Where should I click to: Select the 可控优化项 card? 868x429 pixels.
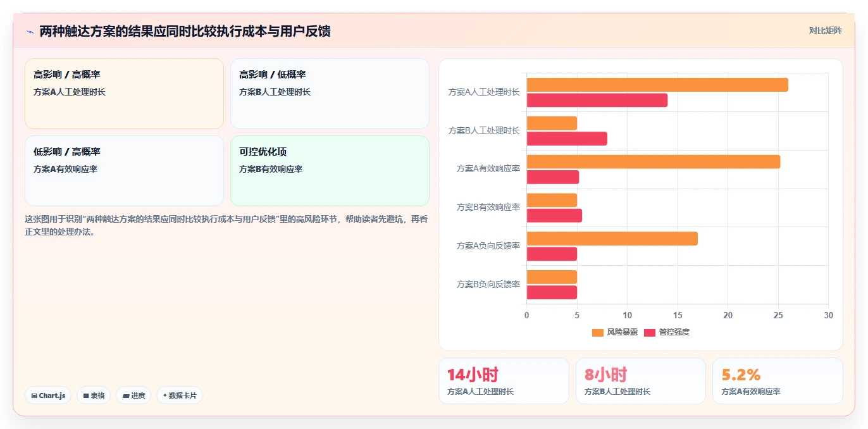click(x=330, y=171)
